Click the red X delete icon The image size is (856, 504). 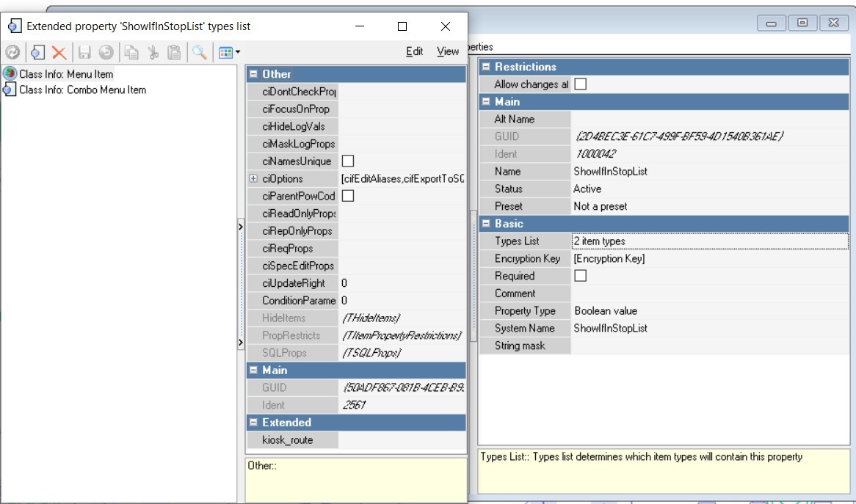point(59,52)
